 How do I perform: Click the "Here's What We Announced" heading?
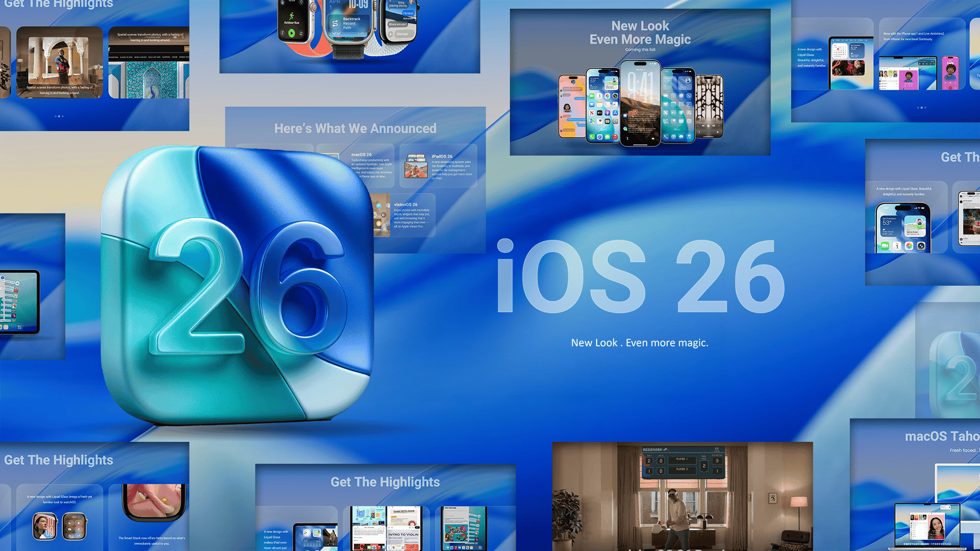(x=355, y=129)
